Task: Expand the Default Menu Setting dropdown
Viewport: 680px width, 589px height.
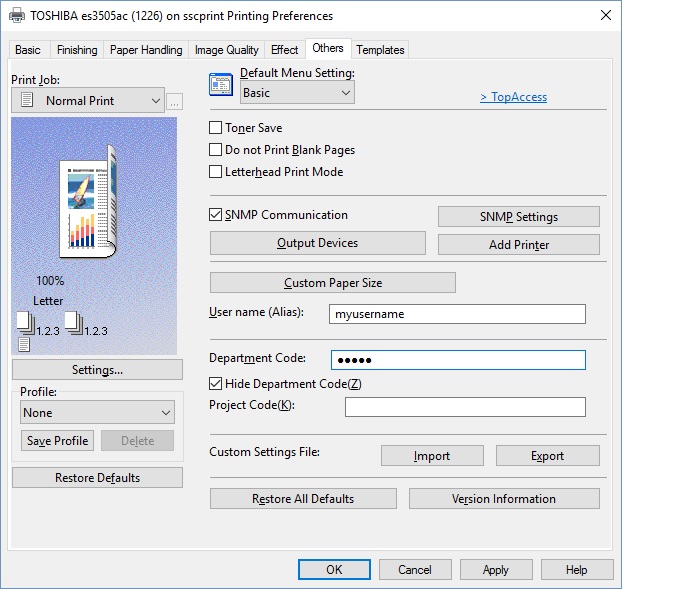Action: point(297,92)
